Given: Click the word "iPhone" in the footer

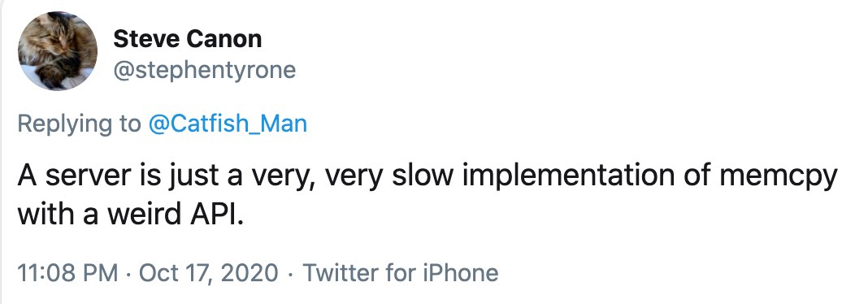Looking at the screenshot, I should pos(461,273).
